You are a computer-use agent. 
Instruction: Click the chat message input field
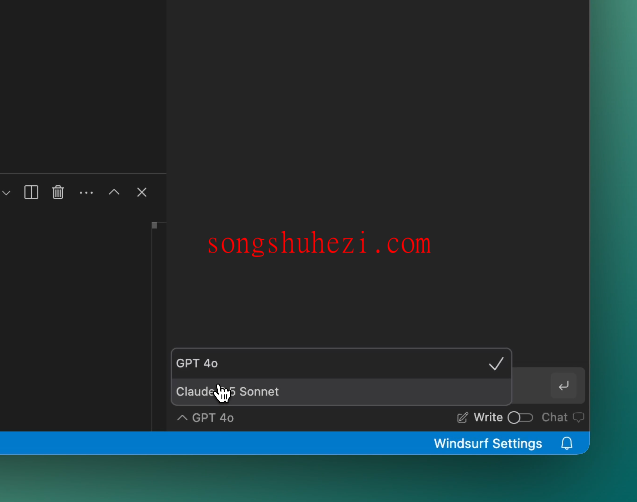click(530, 386)
